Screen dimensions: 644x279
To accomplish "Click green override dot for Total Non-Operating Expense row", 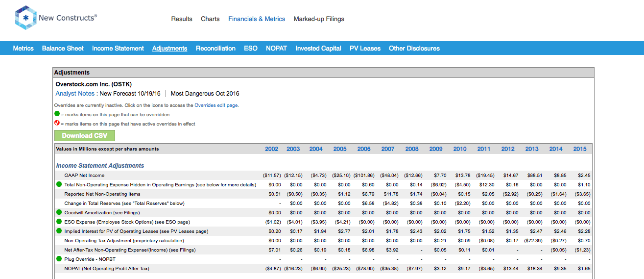I will point(59,185).
